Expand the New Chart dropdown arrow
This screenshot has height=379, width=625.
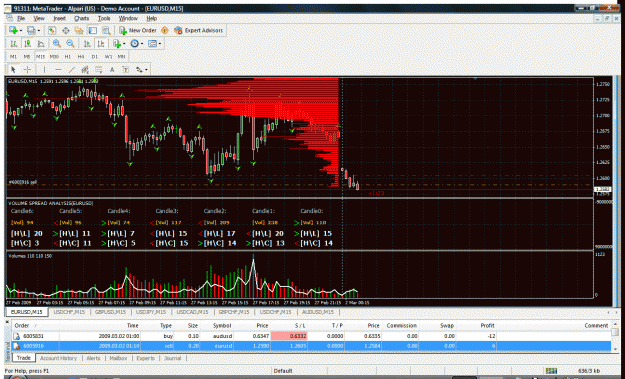pyautogui.click(x=20, y=31)
